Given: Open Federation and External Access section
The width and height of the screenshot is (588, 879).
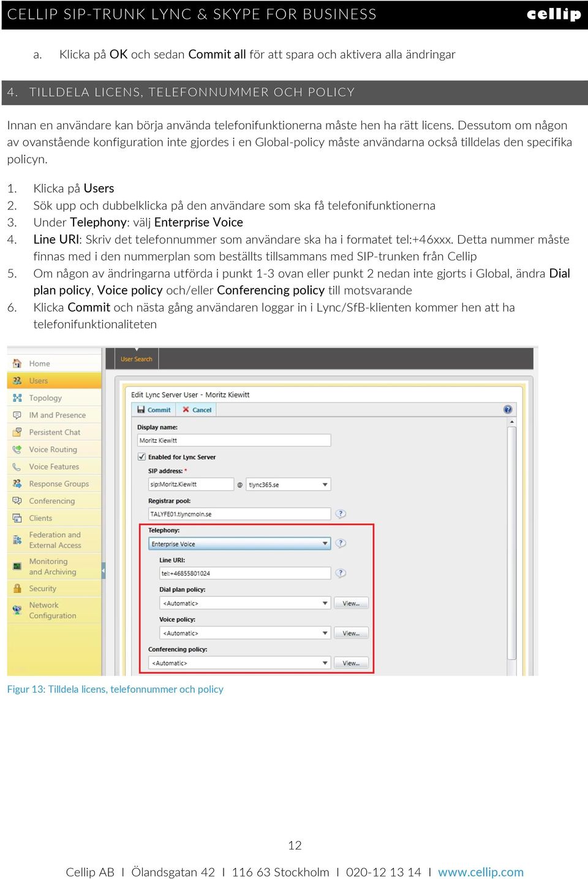Looking at the screenshot, I should [55, 540].
